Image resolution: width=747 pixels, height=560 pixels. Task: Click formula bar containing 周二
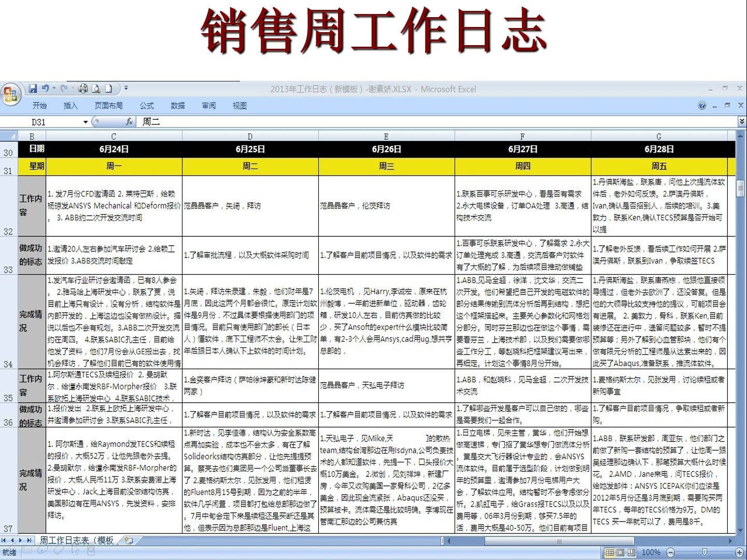(438, 122)
